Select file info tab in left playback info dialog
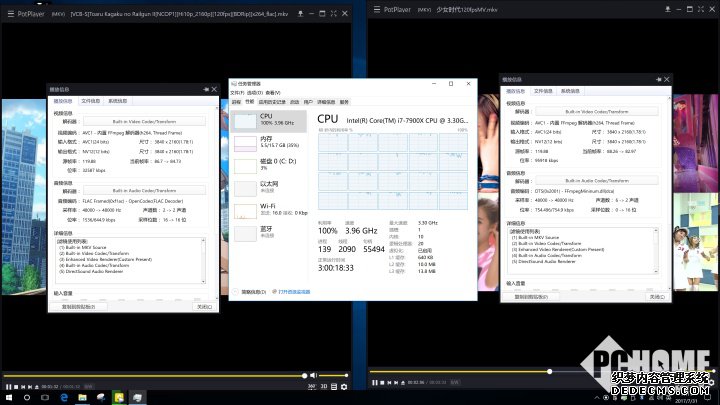This screenshot has height=405, width=720. pos(90,101)
